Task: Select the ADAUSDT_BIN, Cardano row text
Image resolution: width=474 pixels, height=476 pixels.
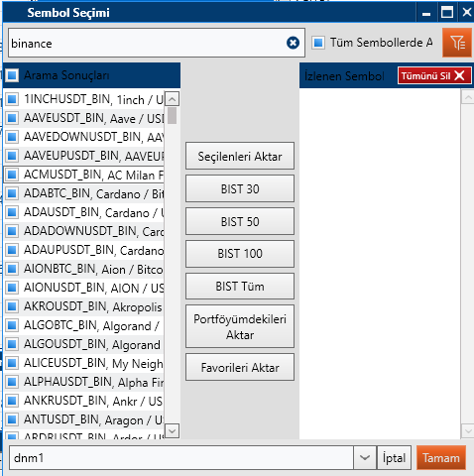Action: [x=94, y=212]
